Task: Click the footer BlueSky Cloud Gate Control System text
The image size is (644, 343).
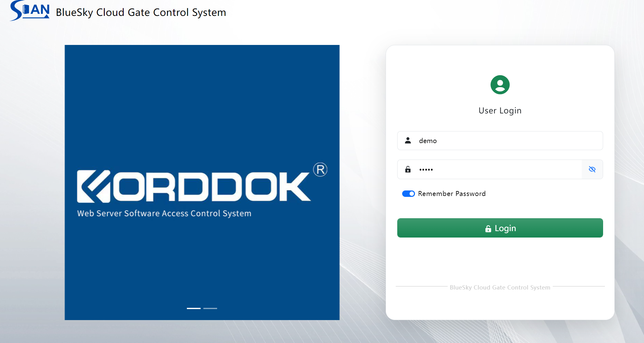Action: point(500,288)
